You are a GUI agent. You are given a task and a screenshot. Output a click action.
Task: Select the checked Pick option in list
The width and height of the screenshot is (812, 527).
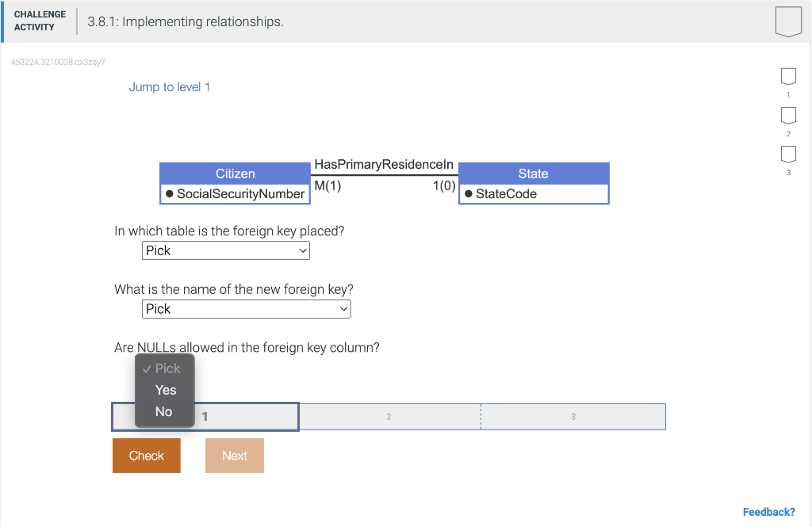[165, 369]
